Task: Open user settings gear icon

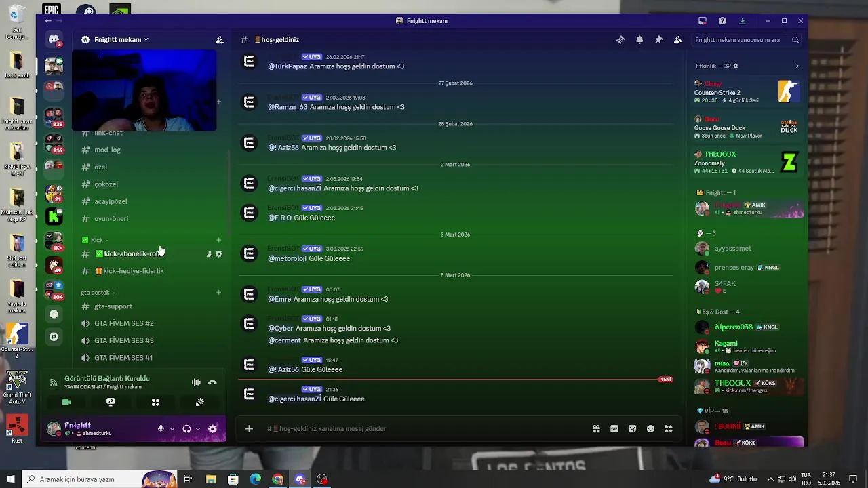Action: pyautogui.click(x=212, y=429)
